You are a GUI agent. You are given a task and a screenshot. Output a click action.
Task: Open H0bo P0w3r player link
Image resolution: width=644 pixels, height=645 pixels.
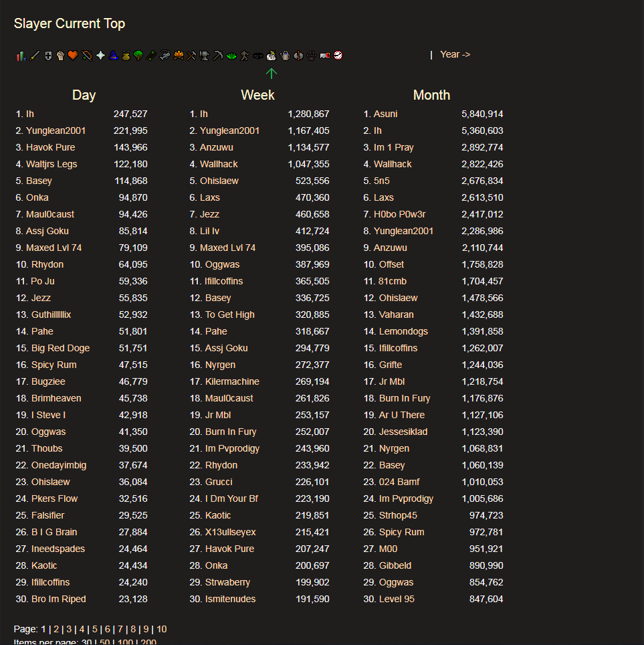click(x=400, y=214)
